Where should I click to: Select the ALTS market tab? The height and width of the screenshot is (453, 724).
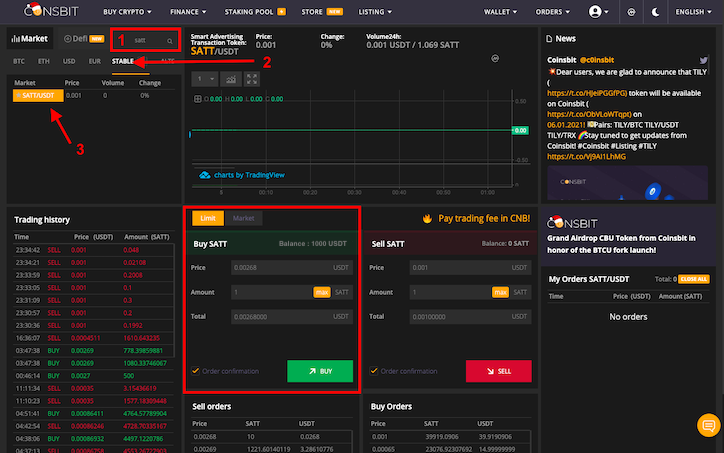tap(168, 61)
